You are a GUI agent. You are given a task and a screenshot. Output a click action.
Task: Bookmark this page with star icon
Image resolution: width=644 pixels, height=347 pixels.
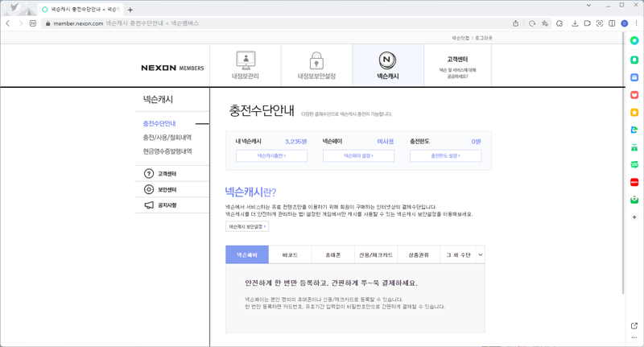tap(545, 23)
